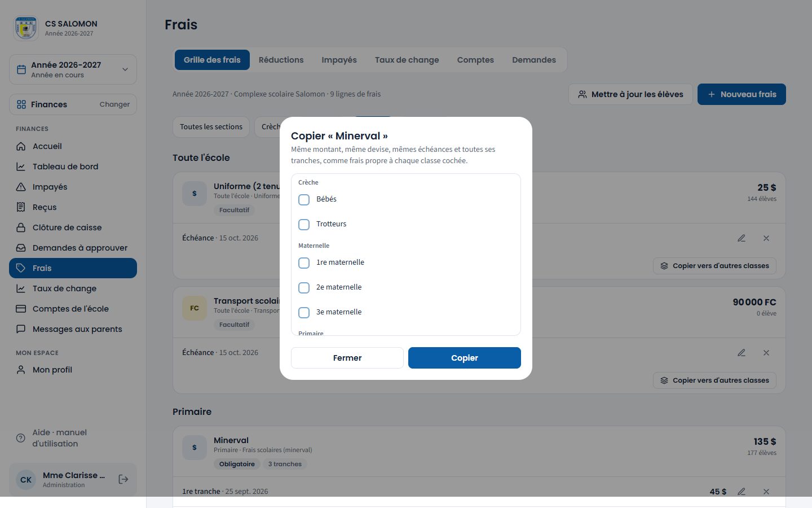Open the Finances module switcher

(73, 104)
